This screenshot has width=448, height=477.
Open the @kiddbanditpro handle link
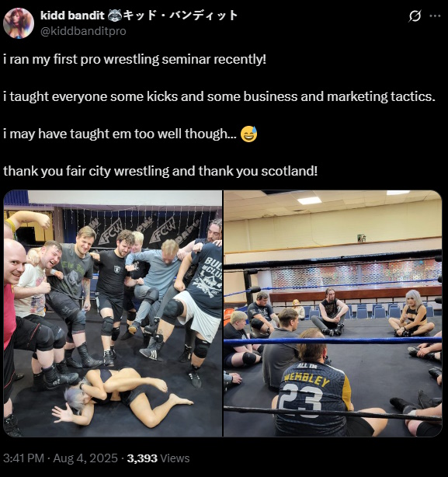83,31
